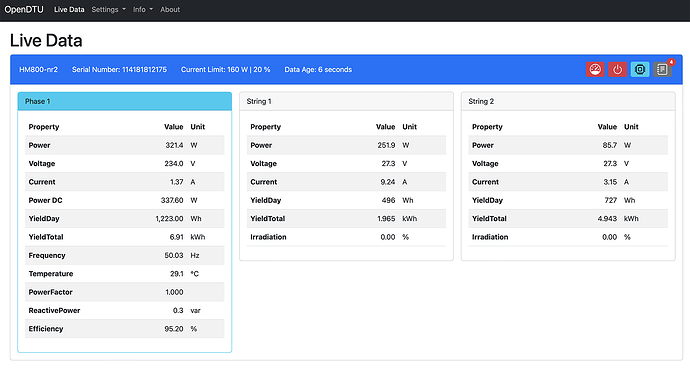The width and height of the screenshot is (690, 377).
Task: Go to the Live Data tab
Action: click(69, 9)
